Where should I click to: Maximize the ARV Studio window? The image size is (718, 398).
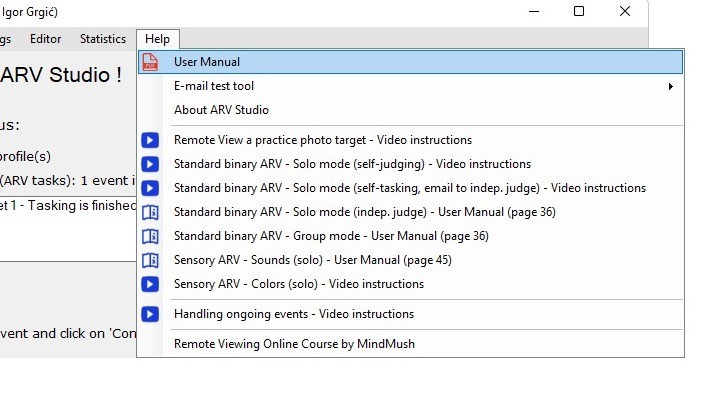[579, 11]
